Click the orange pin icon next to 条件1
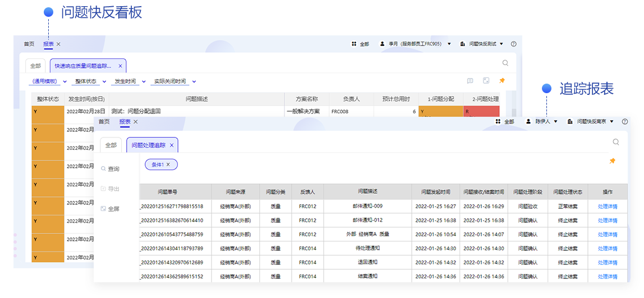Image resolution: width=644 pixels, height=298 pixels. point(612,161)
